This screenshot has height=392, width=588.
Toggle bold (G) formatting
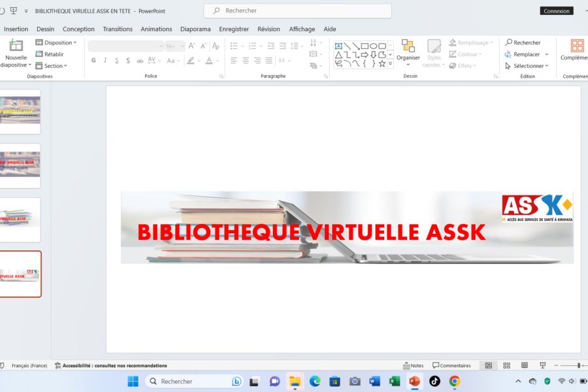click(93, 60)
